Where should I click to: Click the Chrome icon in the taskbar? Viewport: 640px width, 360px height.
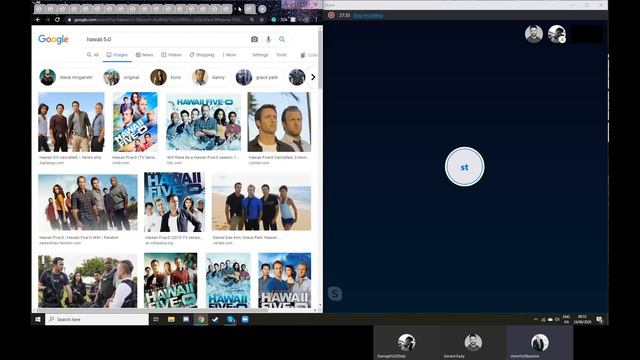coord(201,319)
